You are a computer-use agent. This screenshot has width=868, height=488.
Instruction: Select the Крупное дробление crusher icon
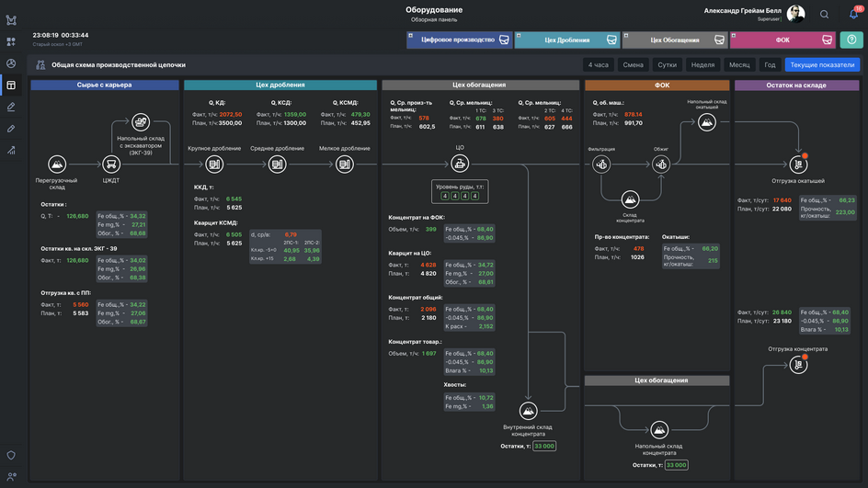pyautogui.click(x=214, y=165)
